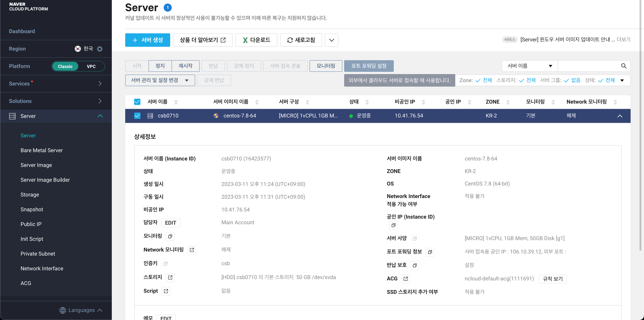Go to Public IP in sidebar
Image resolution: width=644 pixels, height=320 pixels.
coord(31,224)
